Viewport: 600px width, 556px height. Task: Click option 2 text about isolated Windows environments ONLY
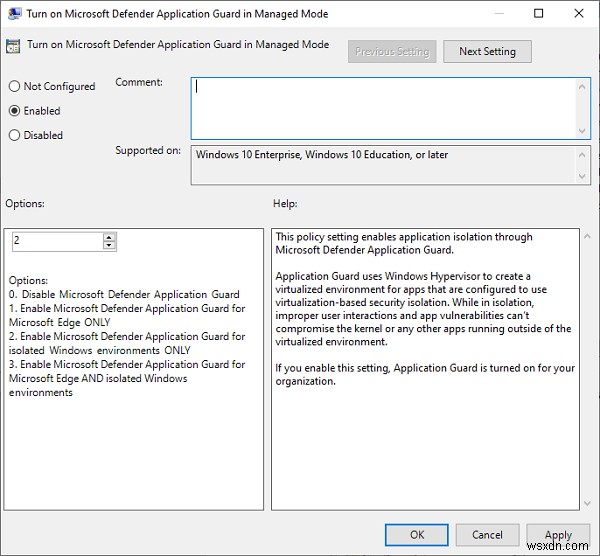[x=127, y=343]
